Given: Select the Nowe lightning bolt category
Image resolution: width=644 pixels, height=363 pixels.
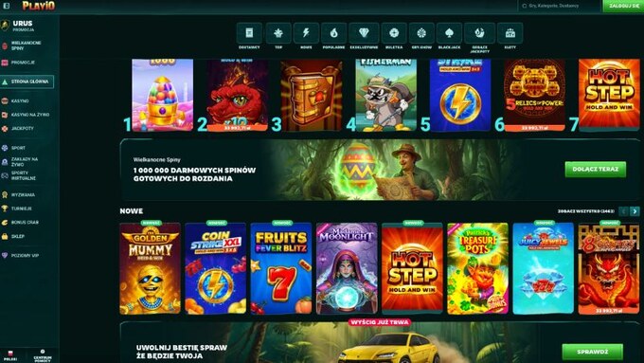Looking at the screenshot, I should coord(306,33).
